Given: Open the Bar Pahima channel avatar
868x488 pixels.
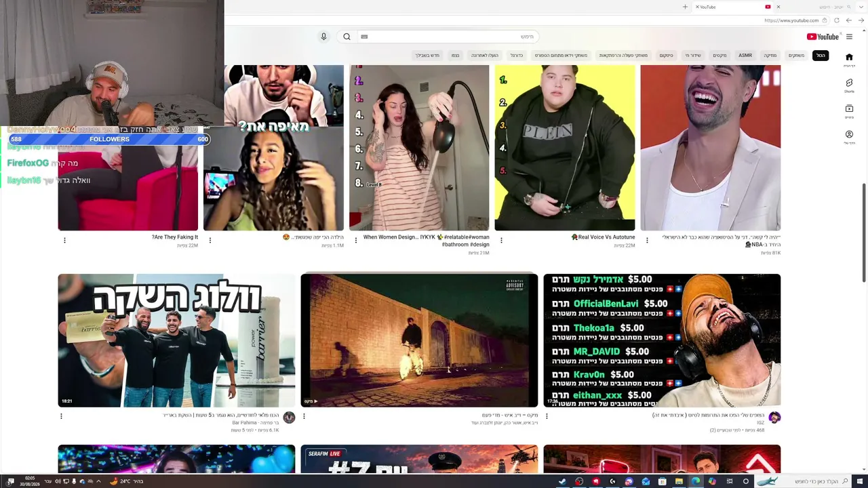Looking at the screenshot, I should click(x=289, y=418).
